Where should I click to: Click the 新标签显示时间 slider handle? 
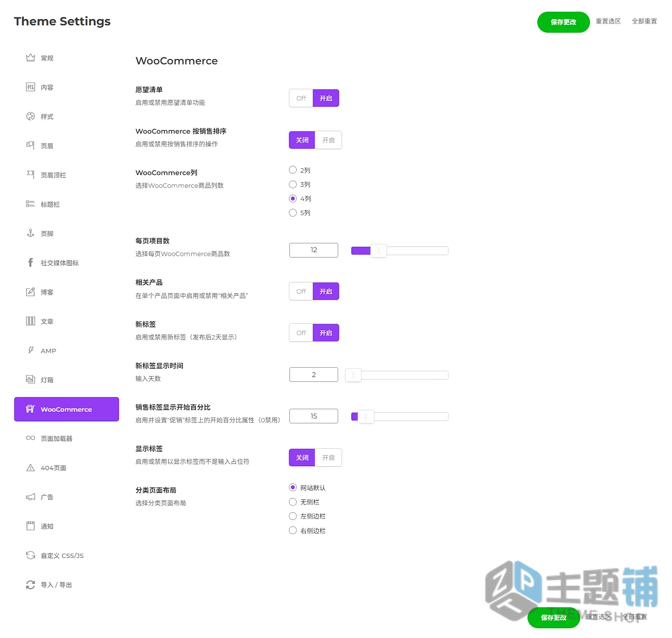(353, 375)
